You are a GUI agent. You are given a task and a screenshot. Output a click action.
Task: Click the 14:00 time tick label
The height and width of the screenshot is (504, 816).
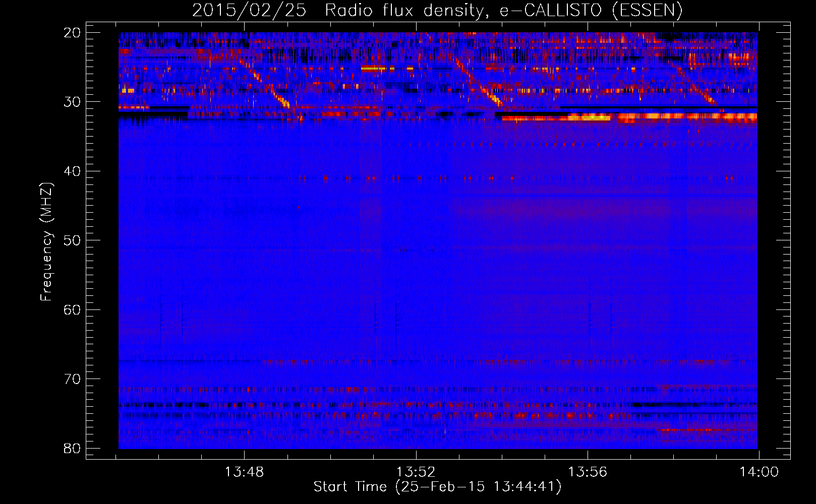coord(759,472)
